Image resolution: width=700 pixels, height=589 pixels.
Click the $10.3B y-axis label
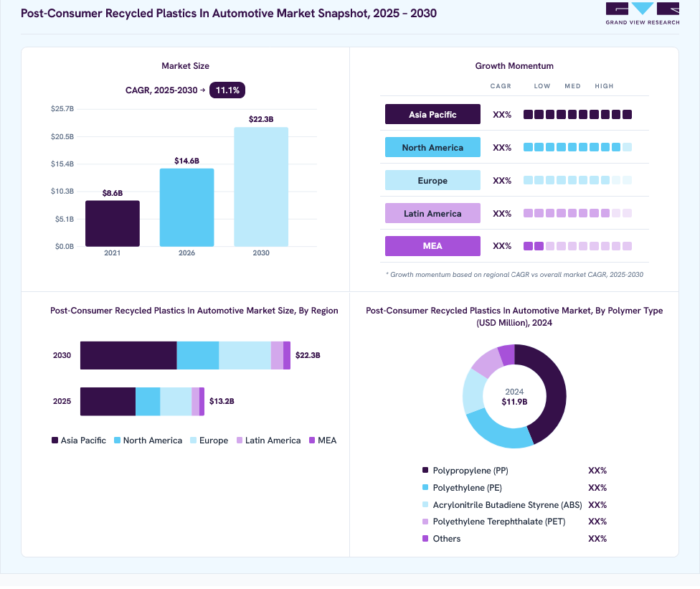[62, 191]
